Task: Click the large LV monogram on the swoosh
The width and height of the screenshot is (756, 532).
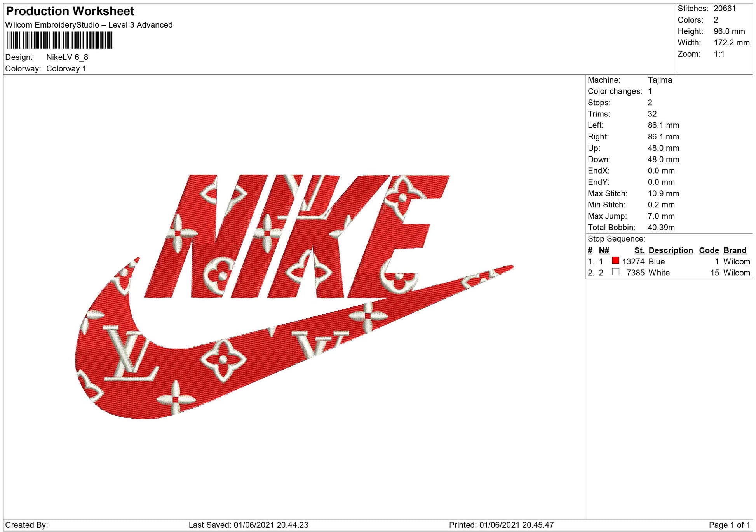Action: point(130,354)
